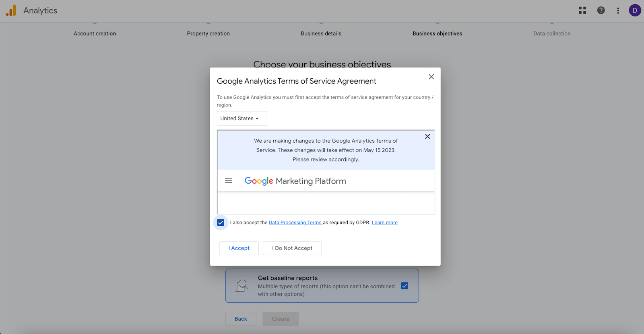Screen dimensions: 644x334
Task: Open the Help question mark icon
Action: coord(601,10)
